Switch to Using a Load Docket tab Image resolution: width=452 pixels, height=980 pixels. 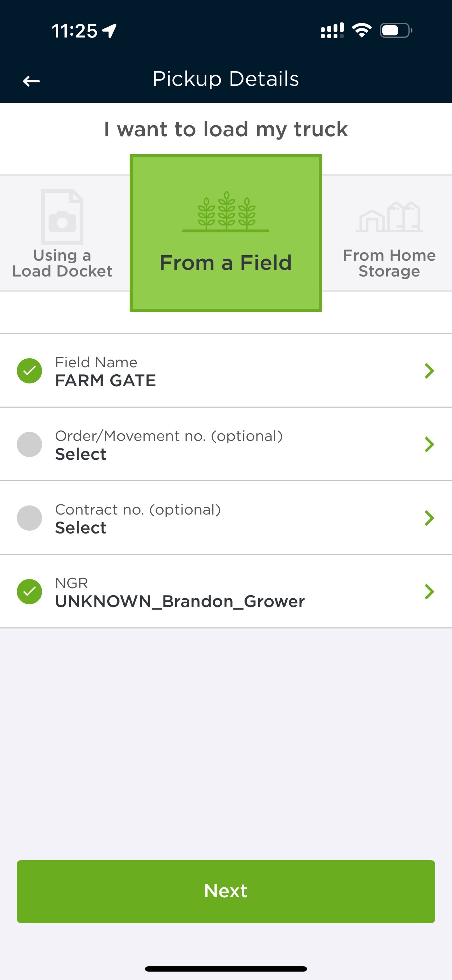(x=62, y=263)
